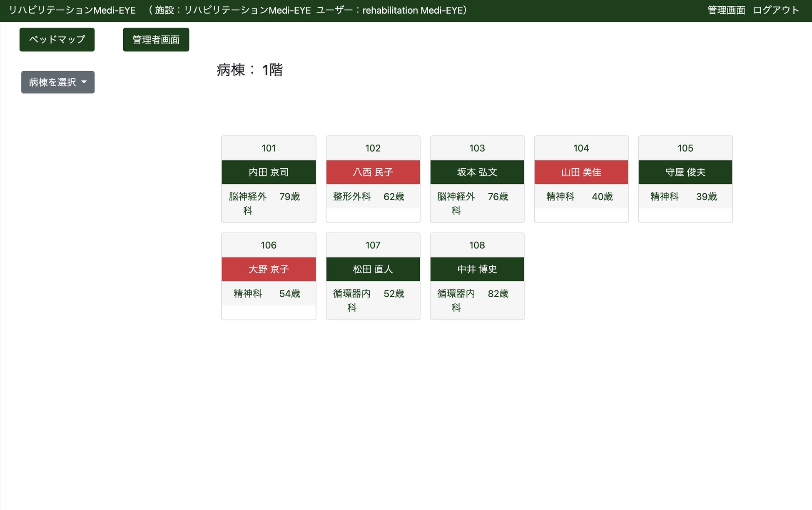Select red patient bar 八西 民子
Screen dimensions: 812x510
click(x=373, y=172)
